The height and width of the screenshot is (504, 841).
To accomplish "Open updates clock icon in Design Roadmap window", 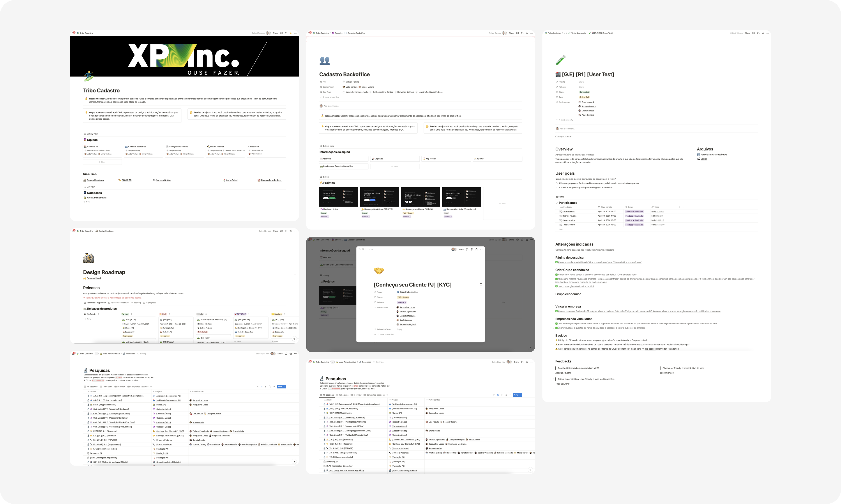I will point(286,231).
